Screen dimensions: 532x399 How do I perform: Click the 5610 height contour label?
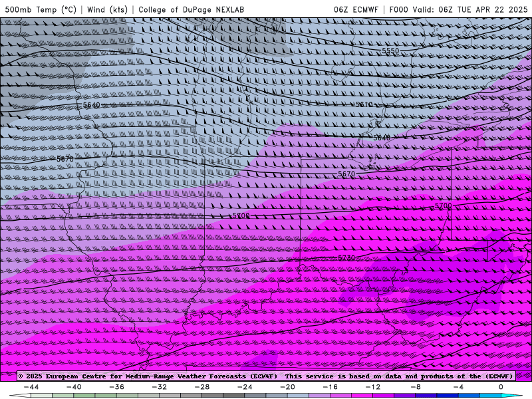[x=364, y=104]
